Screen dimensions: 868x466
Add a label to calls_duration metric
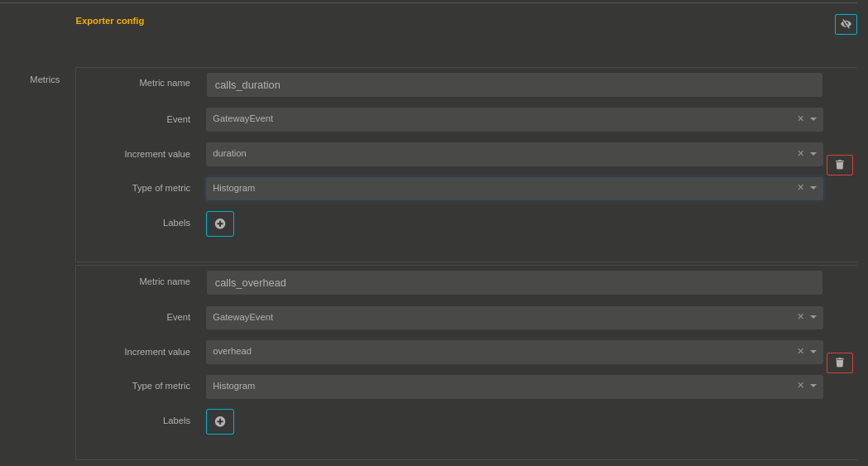pyautogui.click(x=220, y=223)
